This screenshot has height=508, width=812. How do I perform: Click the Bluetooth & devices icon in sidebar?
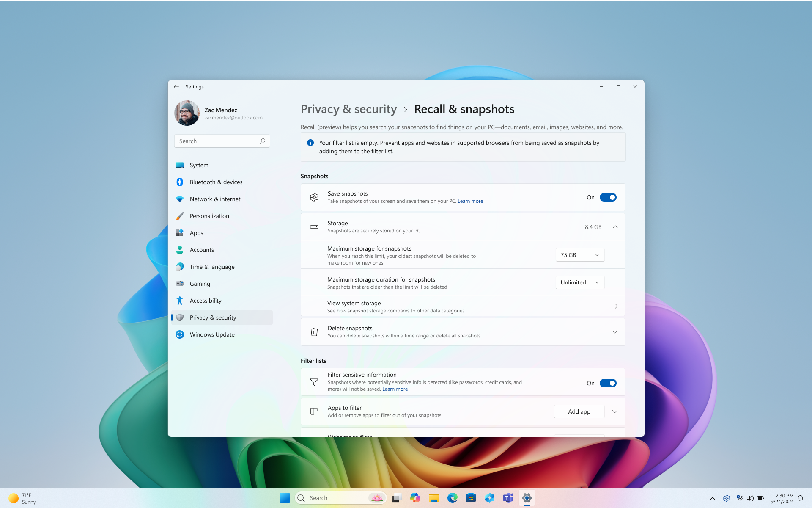click(180, 182)
